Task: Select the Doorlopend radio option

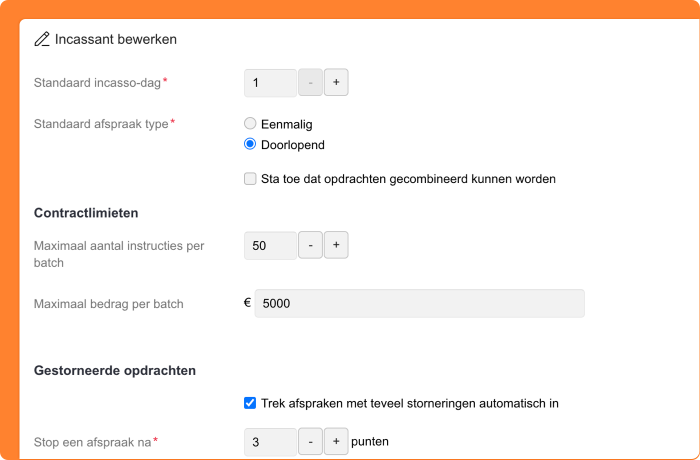Action: pos(250,144)
